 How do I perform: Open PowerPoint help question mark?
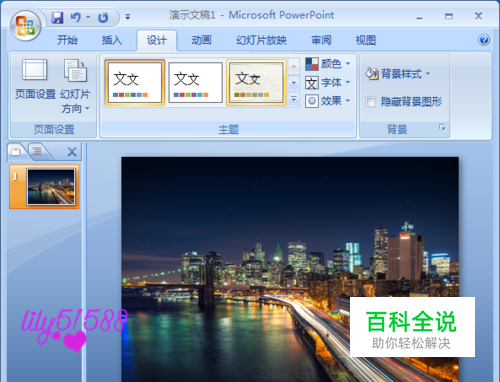[484, 40]
